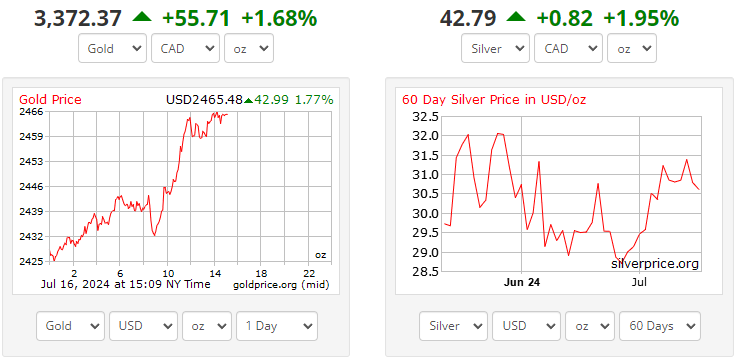738x364 pixels.
Task: Expand the 60 Days time range dropdown
Action: click(x=660, y=326)
